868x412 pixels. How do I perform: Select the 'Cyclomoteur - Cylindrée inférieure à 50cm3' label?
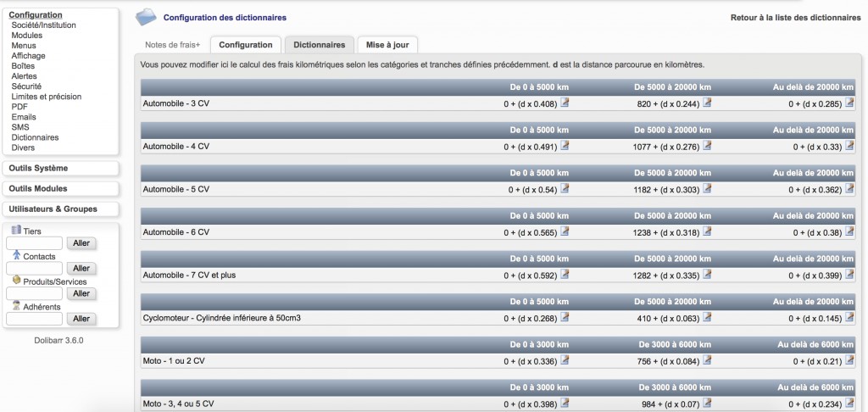(221, 318)
